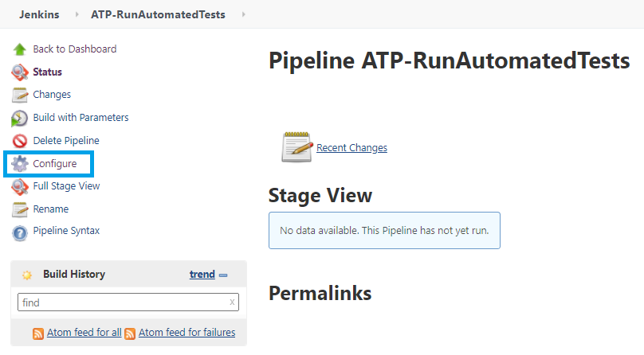This screenshot has width=644, height=355.
Task: Select the ATP-RunAutomatedTests breadcrumb item
Action: point(158,14)
